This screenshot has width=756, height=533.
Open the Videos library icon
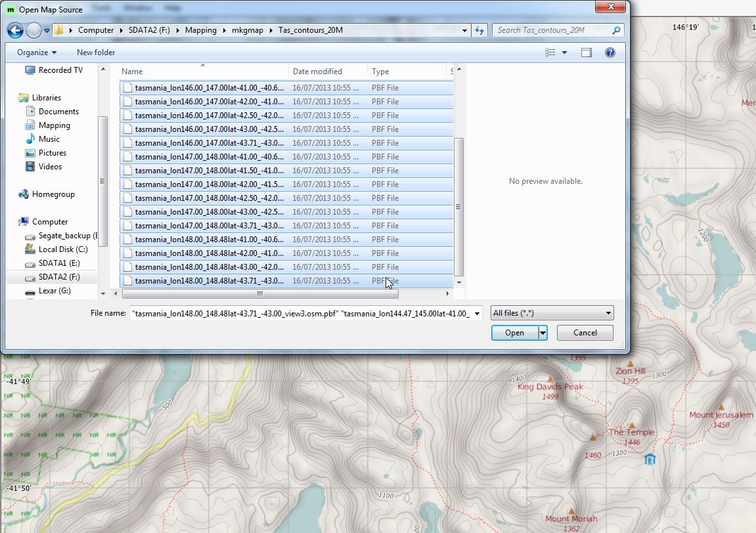[30, 167]
